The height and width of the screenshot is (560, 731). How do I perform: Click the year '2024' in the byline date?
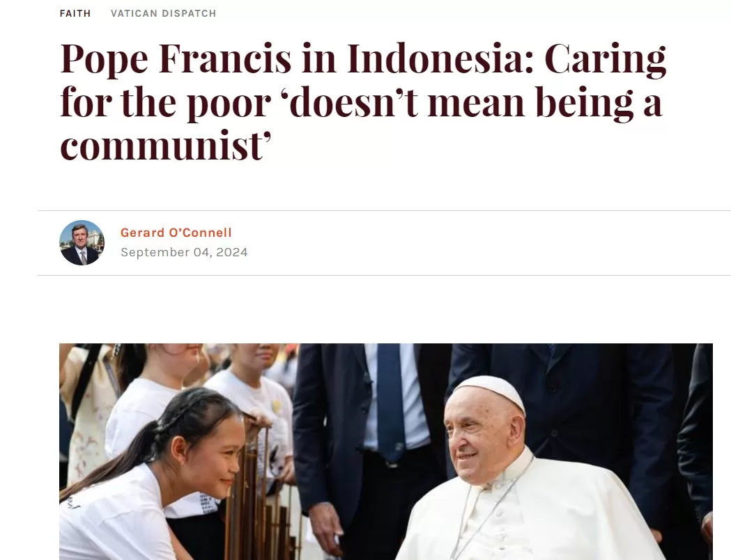231,252
